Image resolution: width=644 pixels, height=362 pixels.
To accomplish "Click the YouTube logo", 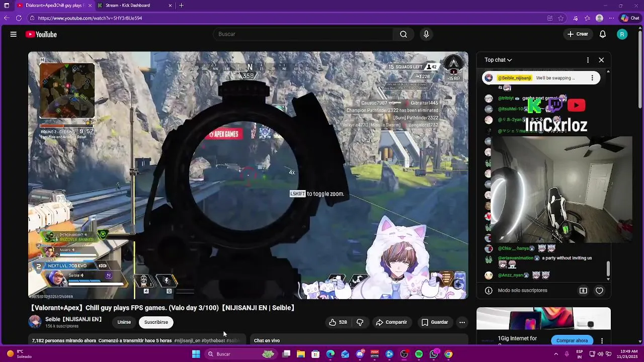I will click(41, 34).
